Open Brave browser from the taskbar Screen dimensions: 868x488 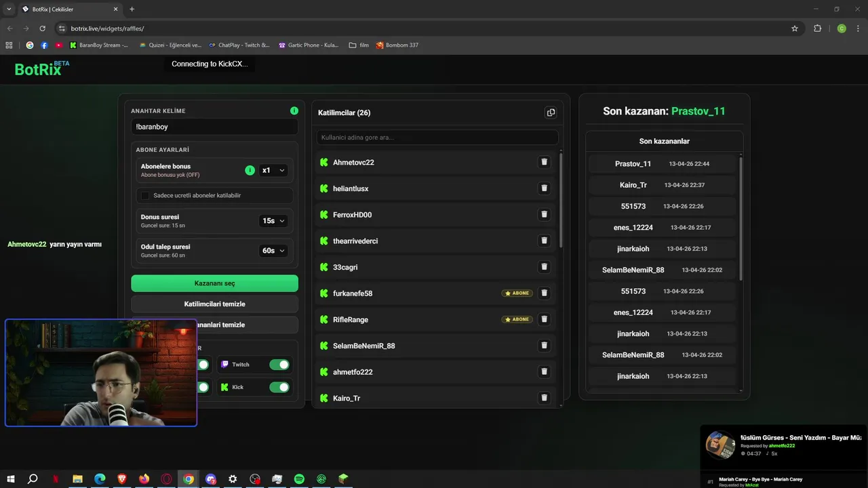coord(121,479)
